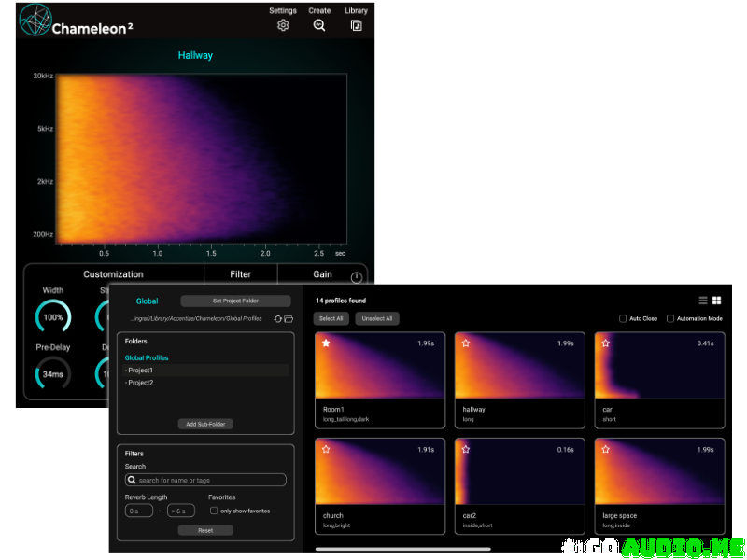Open the Customization tab

[112, 273]
